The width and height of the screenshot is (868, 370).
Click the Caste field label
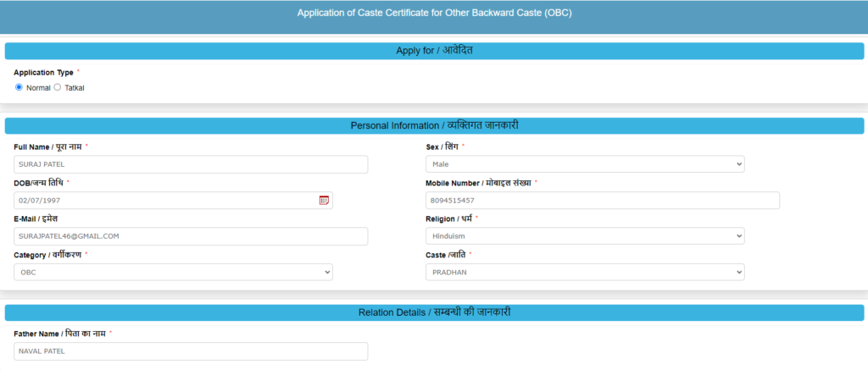[x=446, y=254]
